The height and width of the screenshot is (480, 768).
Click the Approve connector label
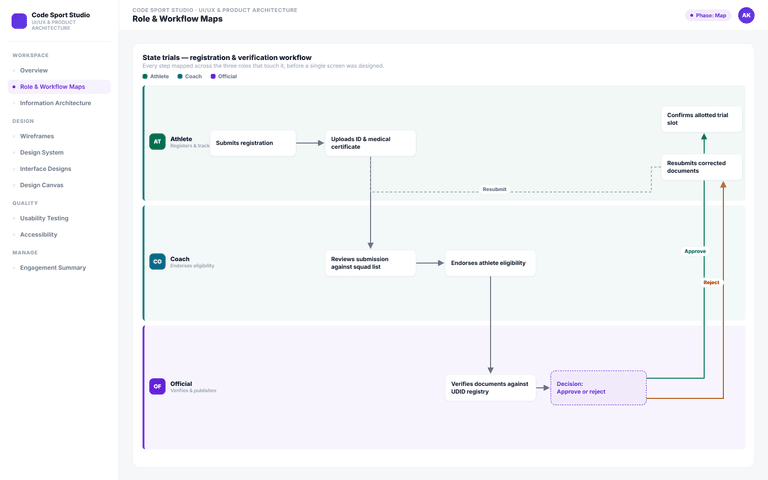pos(695,251)
